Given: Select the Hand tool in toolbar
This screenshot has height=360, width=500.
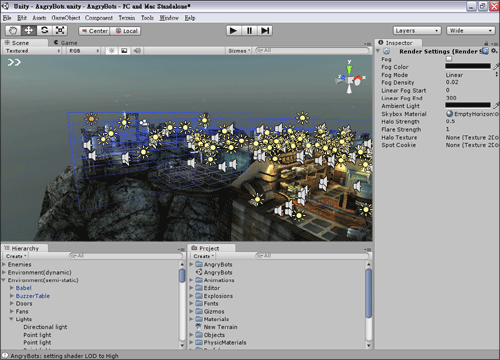Looking at the screenshot, I should [x=13, y=31].
